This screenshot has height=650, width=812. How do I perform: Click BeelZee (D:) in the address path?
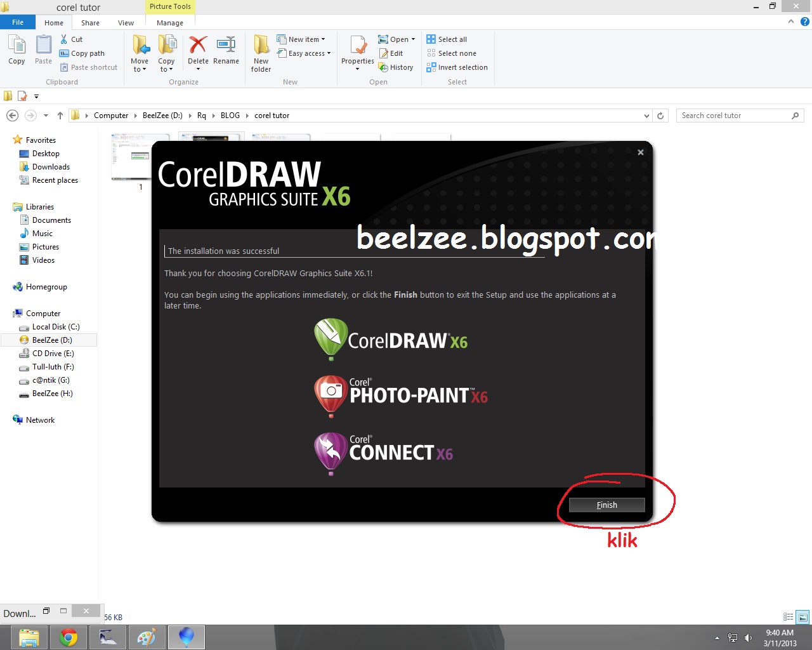162,116
